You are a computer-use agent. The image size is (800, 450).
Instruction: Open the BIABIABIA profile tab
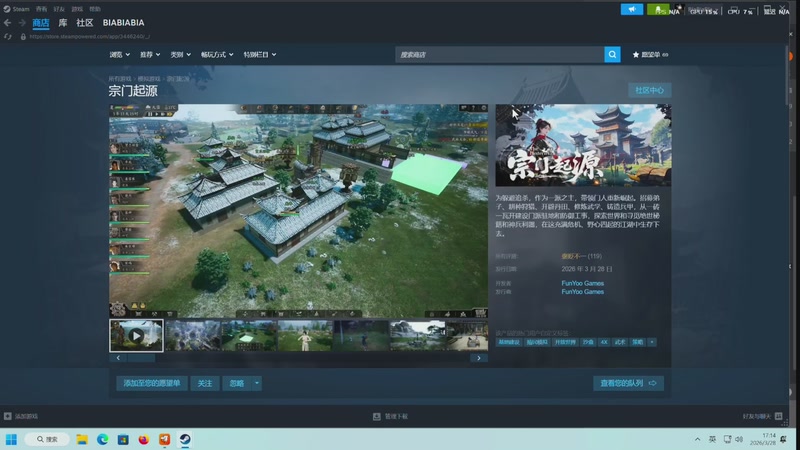tap(123, 22)
